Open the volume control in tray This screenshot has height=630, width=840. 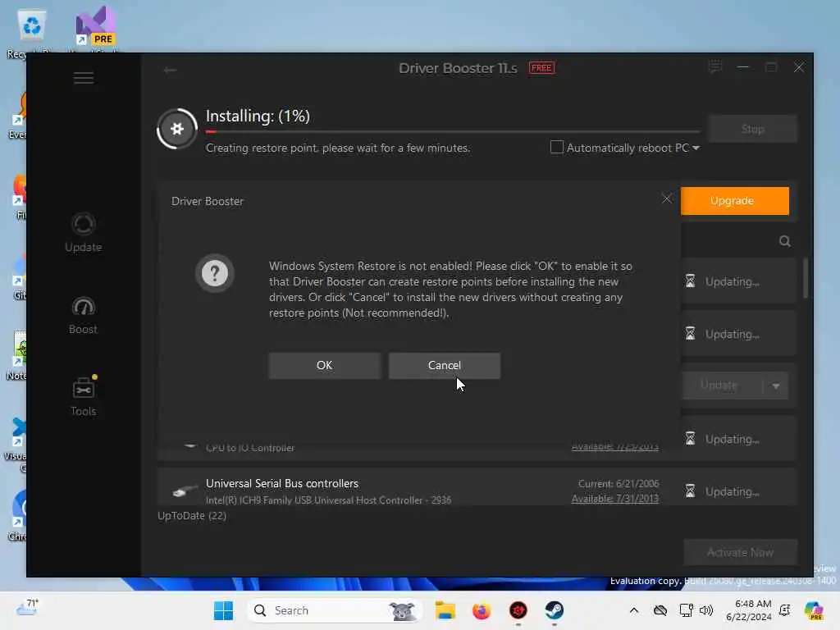pyautogui.click(x=706, y=610)
